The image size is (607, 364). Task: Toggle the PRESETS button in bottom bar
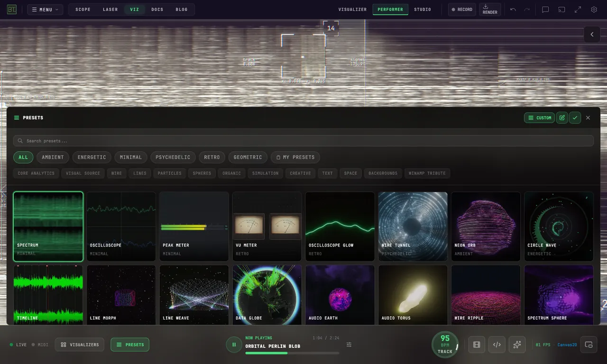pos(130,345)
